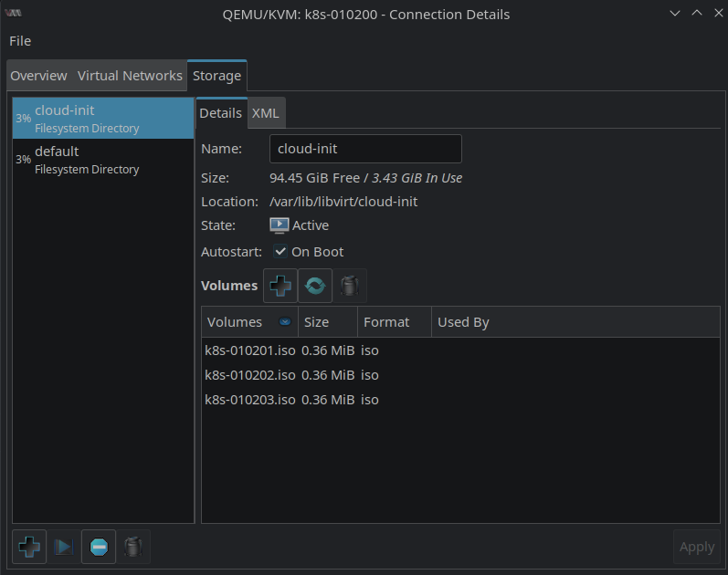Delete the selected storage pool

tap(133, 547)
